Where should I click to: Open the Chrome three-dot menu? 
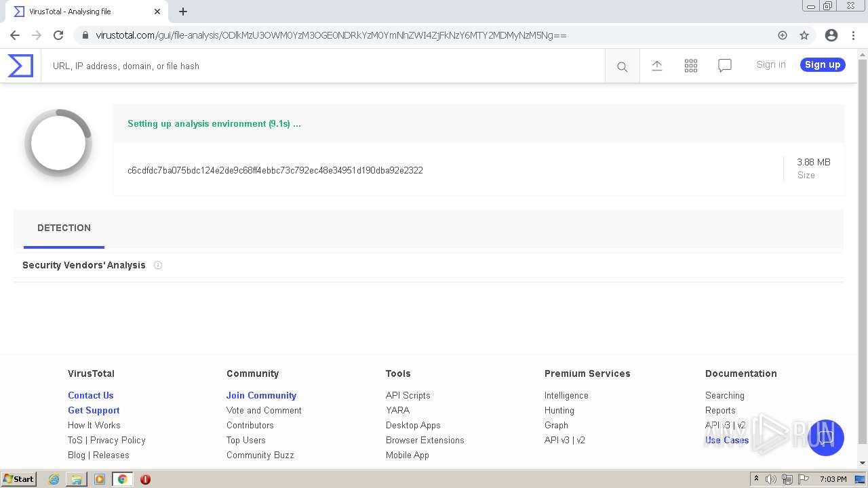click(x=853, y=35)
